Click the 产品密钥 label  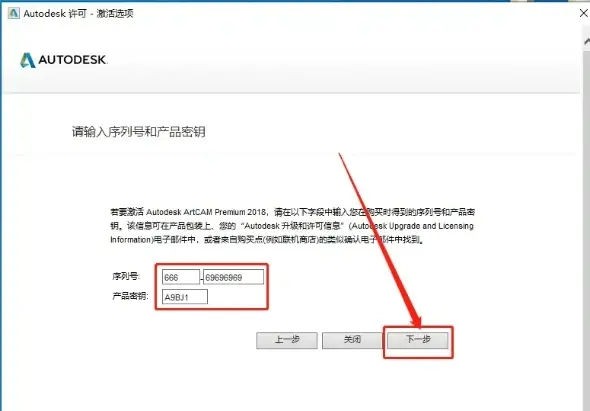click(130, 296)
